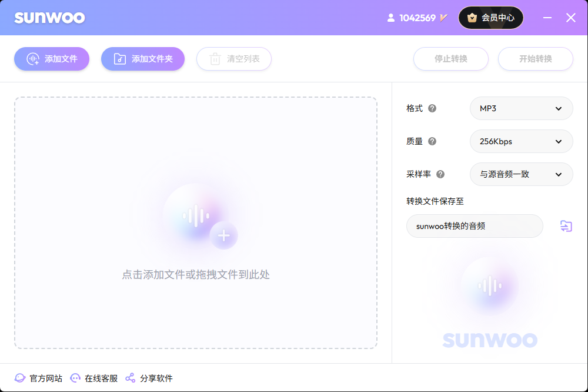The height and width of the screenshot is (392, 588).
Task: Click the change output folder icon
Action: point(566,226)
